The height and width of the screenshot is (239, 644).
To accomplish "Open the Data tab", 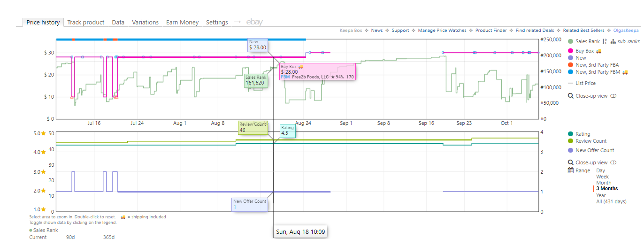I will (x=118, y=22).
